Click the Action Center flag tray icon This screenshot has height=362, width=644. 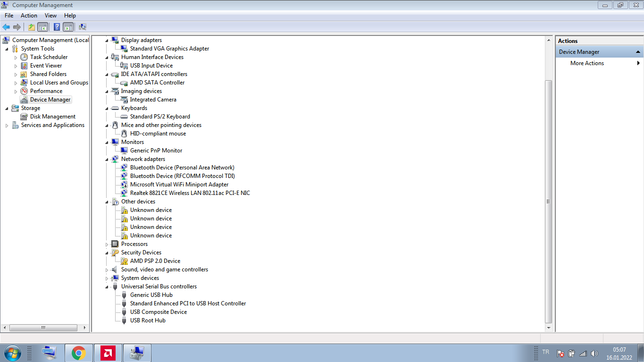pos(560,354)
